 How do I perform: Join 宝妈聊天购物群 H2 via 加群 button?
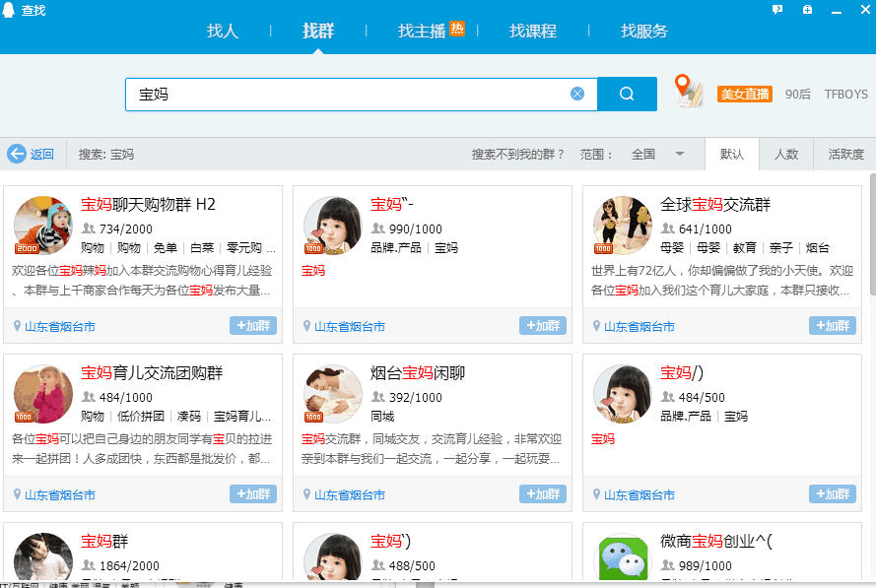[x=252, y=325]
